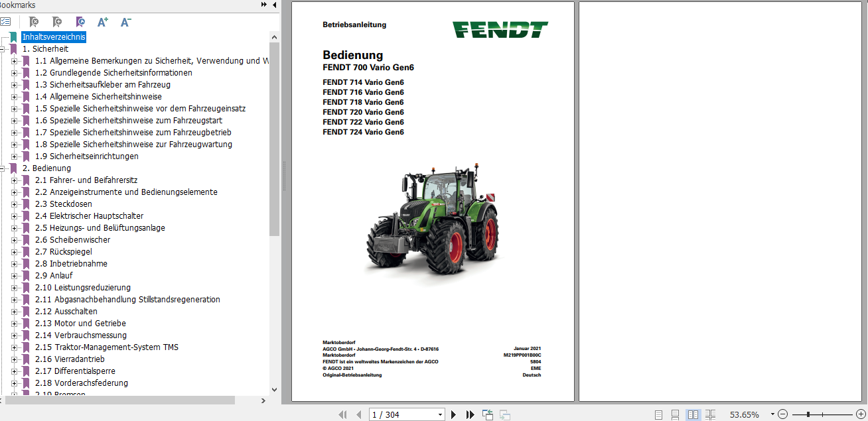Expand 1.1 Allgemeine Bemerkungen bookmark
This screenshot has height=421, width=868.
click(x=15, y=61)
